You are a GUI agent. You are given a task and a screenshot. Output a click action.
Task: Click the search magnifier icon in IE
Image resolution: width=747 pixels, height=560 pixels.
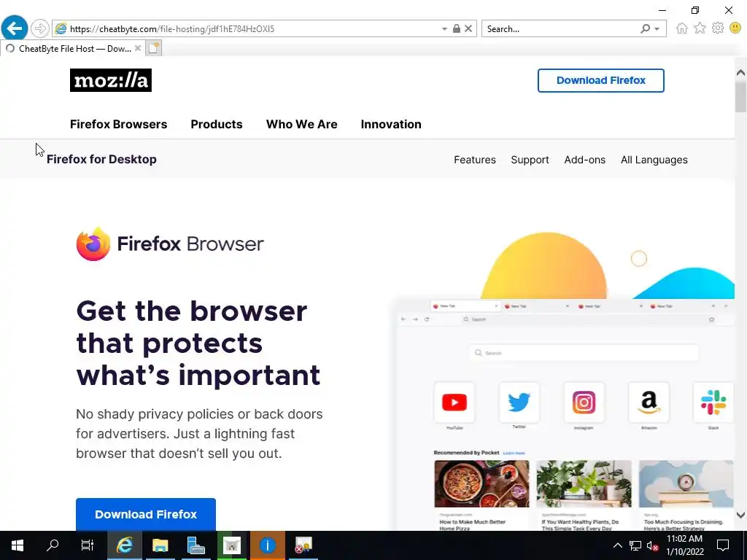pos(645,28)
